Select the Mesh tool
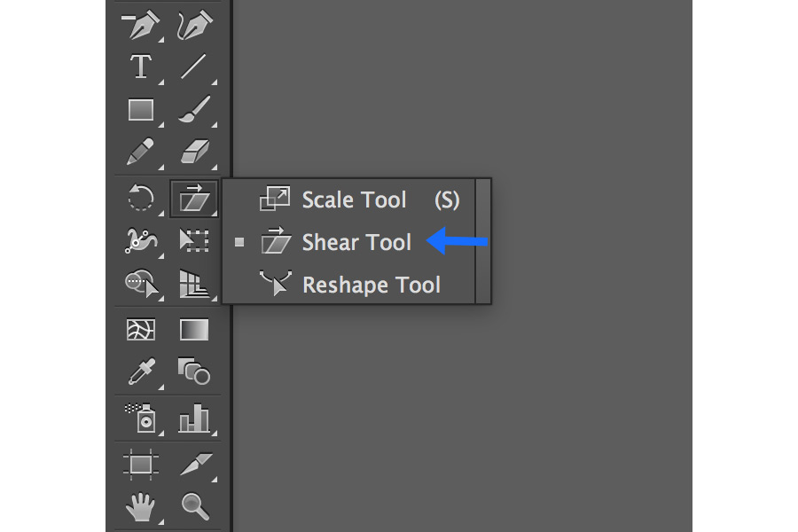798x532 pixels. [141, 329]
